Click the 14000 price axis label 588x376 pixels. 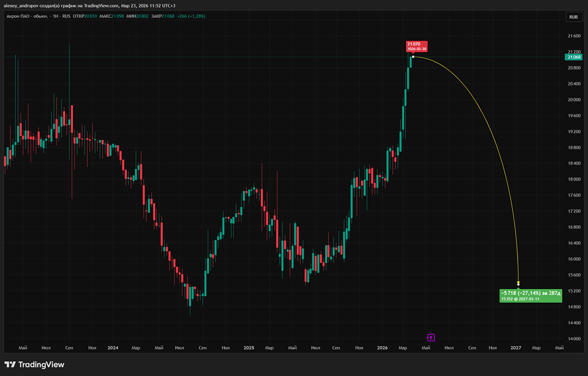coord(574,339)
